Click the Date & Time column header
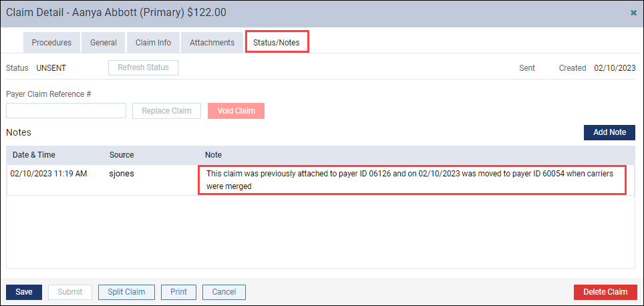644x306 pixels. pyautogui.click(x=34, y=155)
